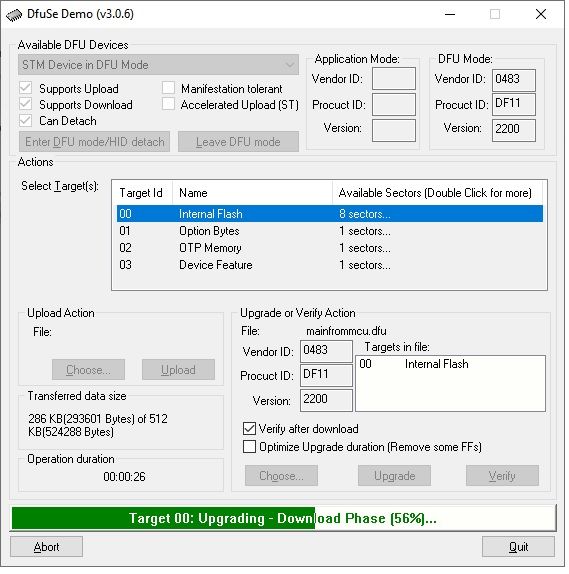Click Choose... button in Upgrade or Verify Action
Screen dimensions: 569x574
281,476
